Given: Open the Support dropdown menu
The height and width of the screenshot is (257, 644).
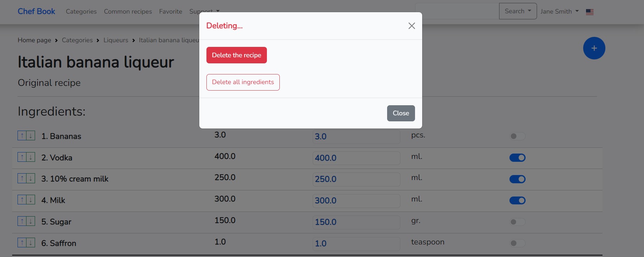Looking at the screenshot, I should [204, 11].
